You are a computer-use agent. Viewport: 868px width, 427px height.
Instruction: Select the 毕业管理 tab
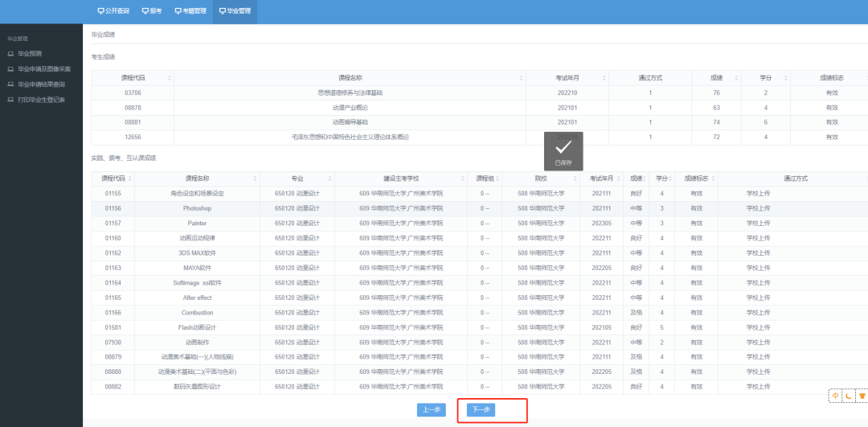235,11
